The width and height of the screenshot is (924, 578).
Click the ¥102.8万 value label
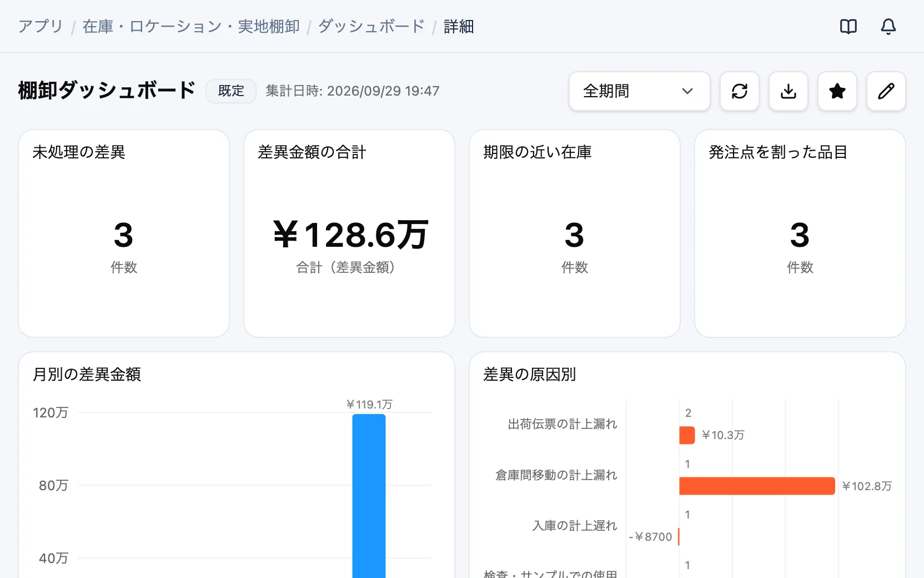(x=867, y=486)
